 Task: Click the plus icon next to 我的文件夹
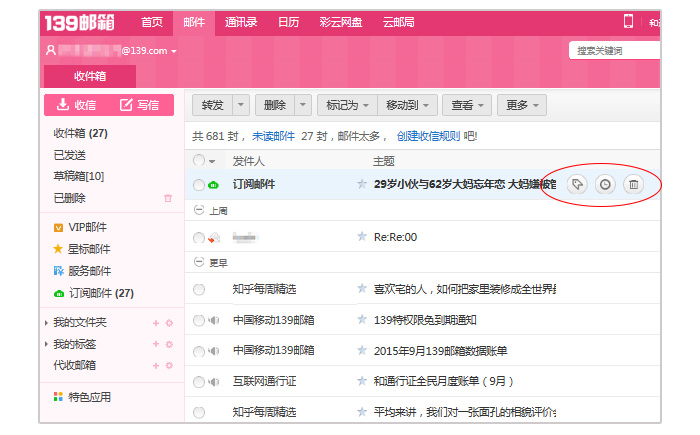[155, 322]
